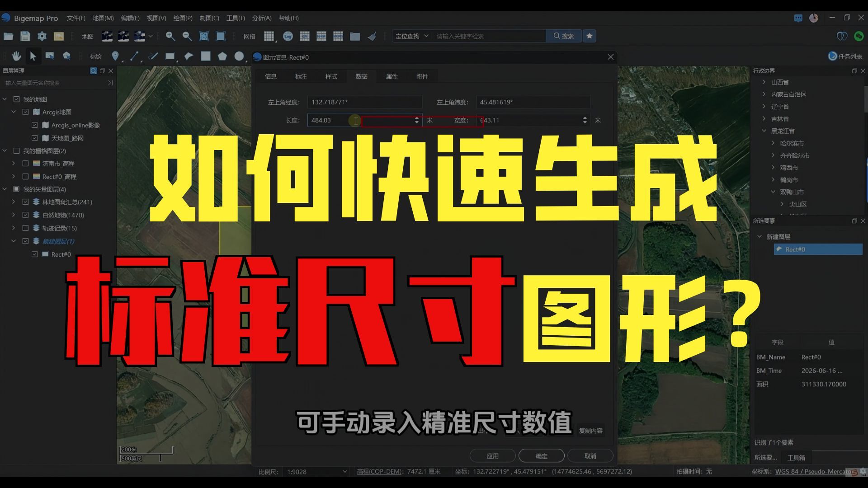The width and height of the screenshot is (868, 488).
Task: Activate the pan hand tool
Action: 17,56
